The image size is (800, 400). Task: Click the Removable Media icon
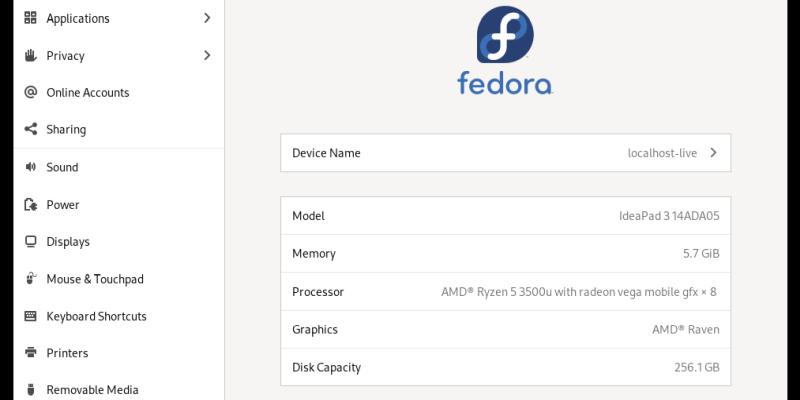[30, 390]
